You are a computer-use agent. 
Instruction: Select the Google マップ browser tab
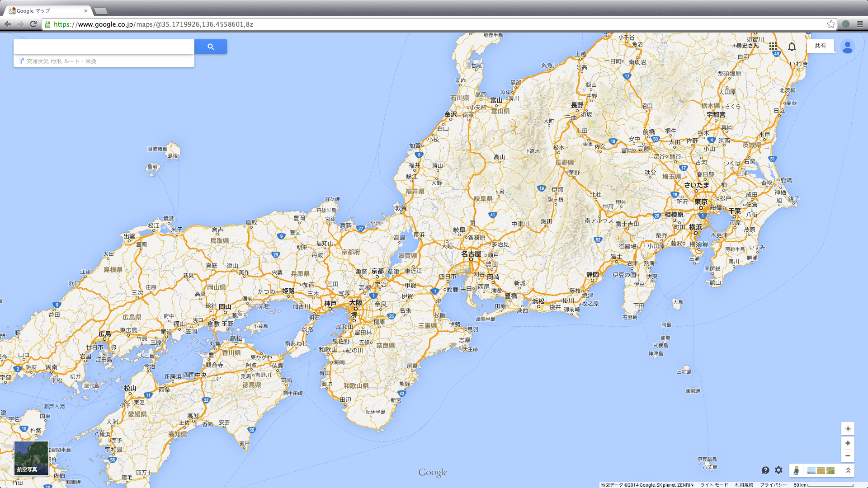[49, 10]
